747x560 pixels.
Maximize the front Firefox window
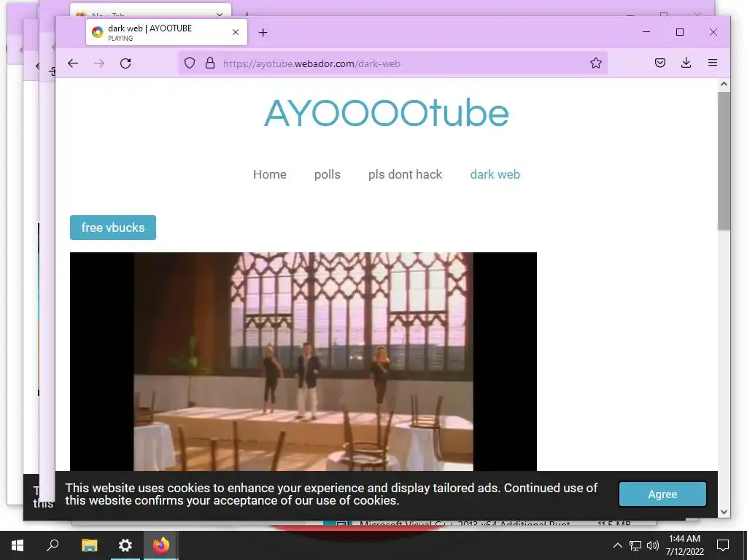coord(680,32)
